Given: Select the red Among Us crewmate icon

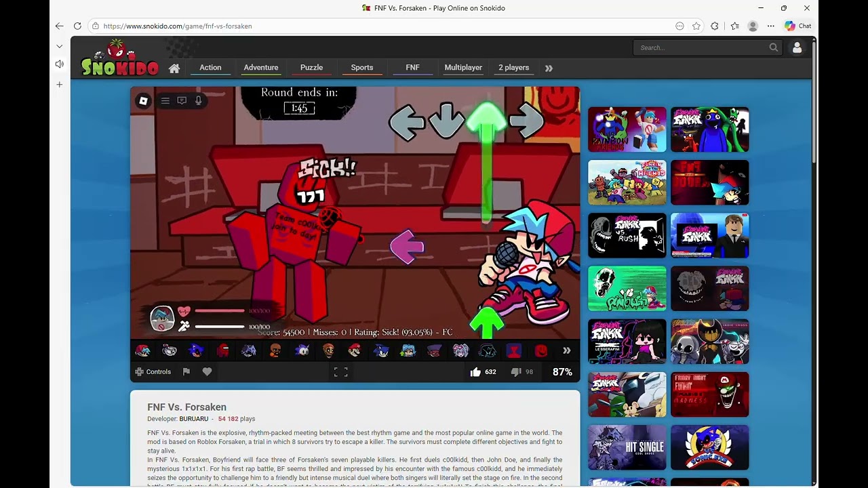Looking at the screenshot, I should click(222, 350).
